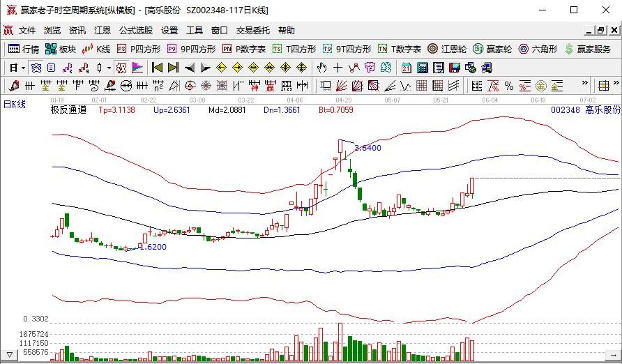Toggle the flag marker button
This screenshot has height=364, width=622.
point(137,68)
